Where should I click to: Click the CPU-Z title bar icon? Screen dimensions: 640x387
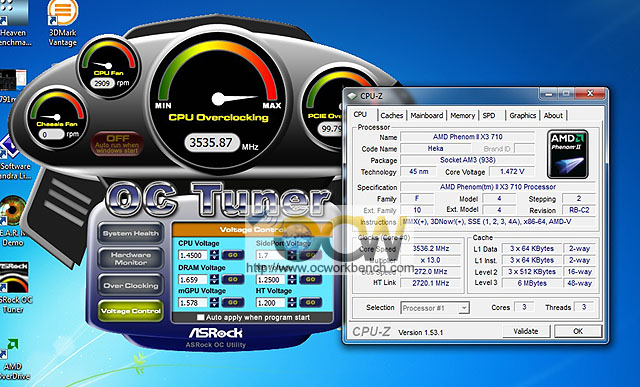point(352,96)
